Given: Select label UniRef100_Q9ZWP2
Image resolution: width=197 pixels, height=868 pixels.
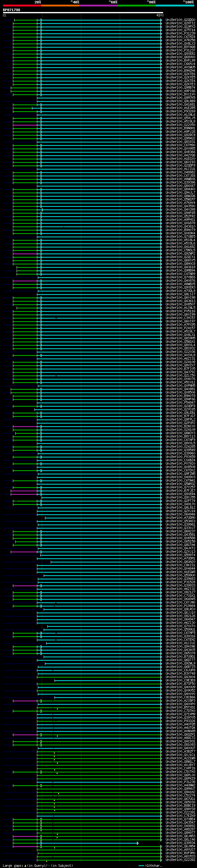Looking at the screenshot, I should (180, 253).
